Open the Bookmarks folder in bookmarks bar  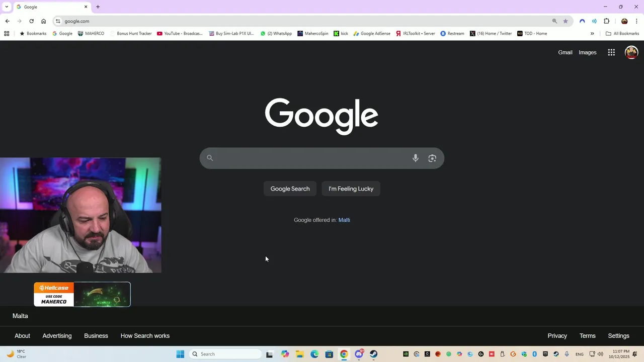point(33,34)
